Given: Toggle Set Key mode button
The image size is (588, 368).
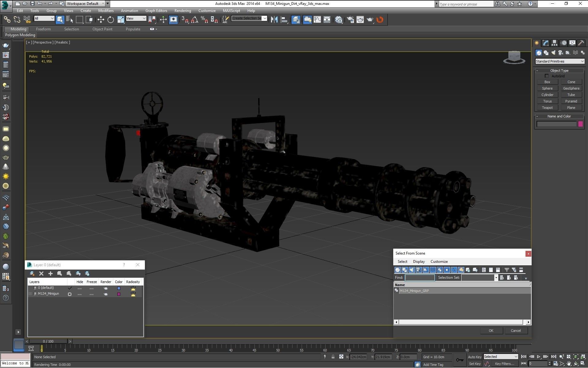Looking at the screenshot, I should pyautogui.click(x=474, y=364).
